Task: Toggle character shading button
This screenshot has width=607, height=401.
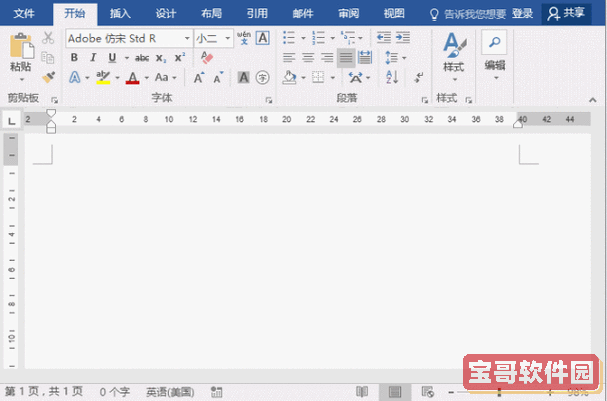Action: tap(243, 77)
